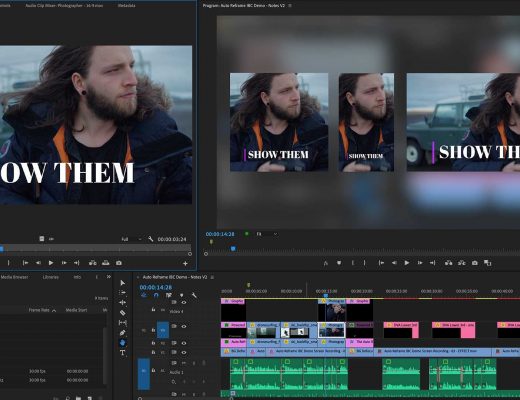Select the Track Select Forward tool
520x400 pixels.
tap(122, 292)
